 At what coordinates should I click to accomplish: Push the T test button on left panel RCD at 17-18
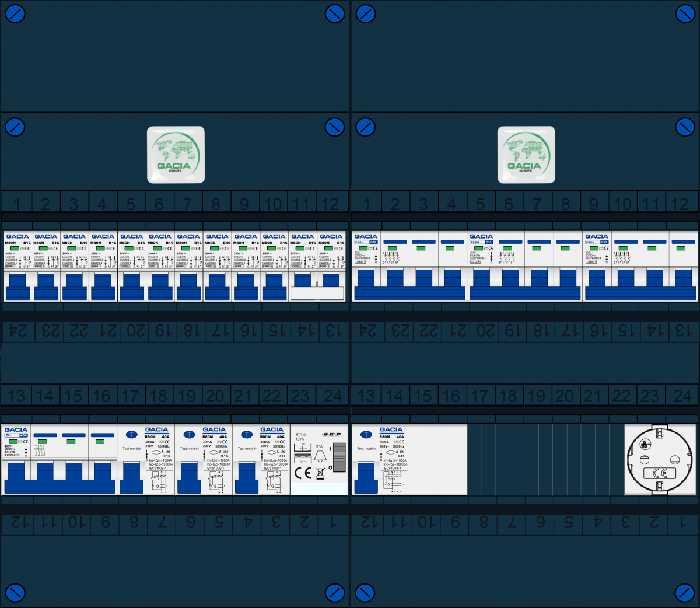(132, 435)
